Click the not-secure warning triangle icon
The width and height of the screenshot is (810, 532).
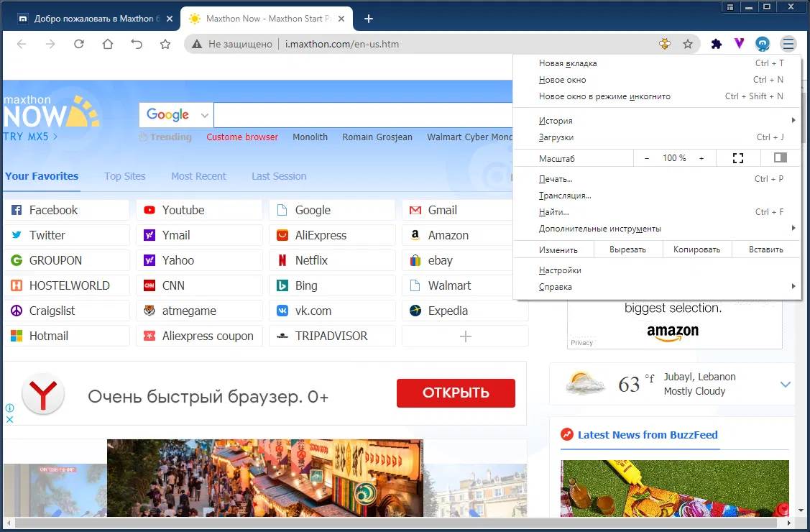pos(197,45)
